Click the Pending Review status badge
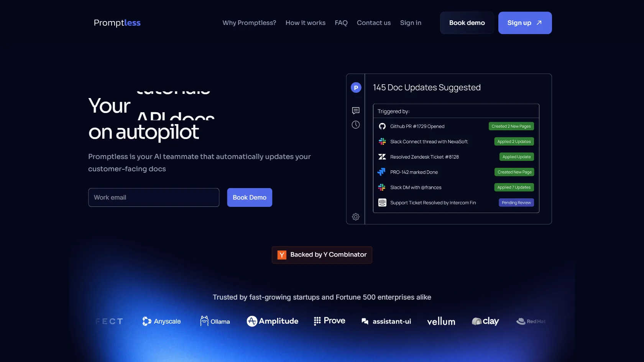Image resolution: width=644 pixels, height=362 pixels. coord(516,203)
